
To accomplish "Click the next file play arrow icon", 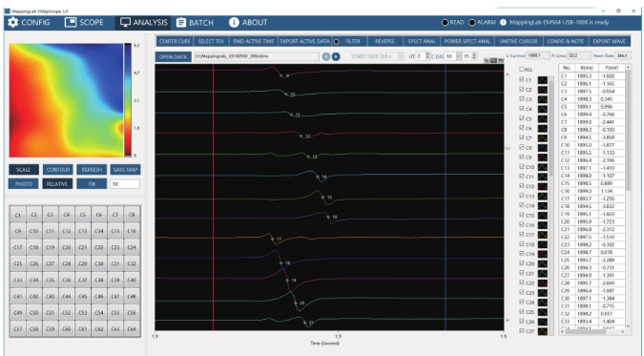I will 336,56.
